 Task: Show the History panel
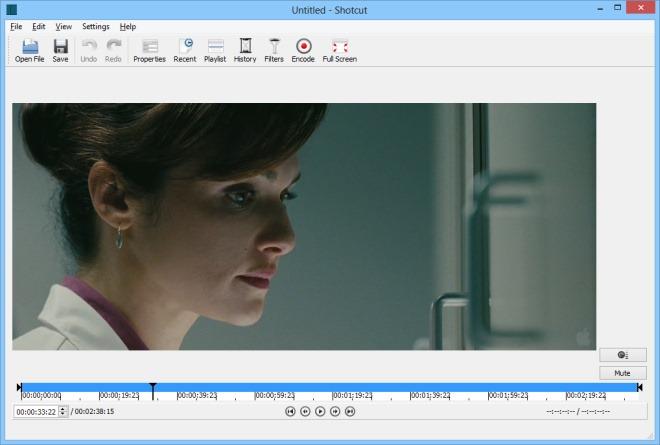click(245, 50)
